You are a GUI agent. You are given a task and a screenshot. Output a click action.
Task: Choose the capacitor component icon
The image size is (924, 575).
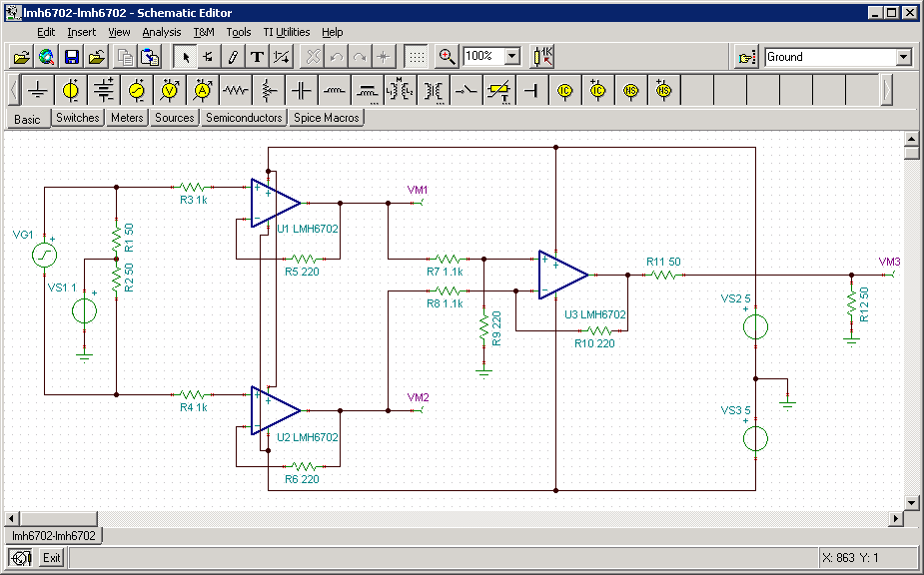coord(301,90)
